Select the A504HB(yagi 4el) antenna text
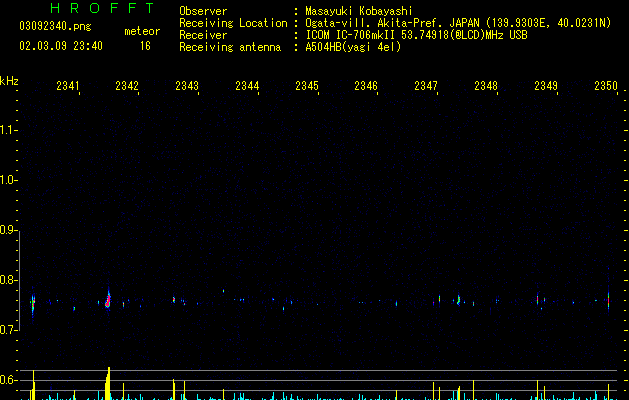Viewport: 629px width, 400px height. 353,47
